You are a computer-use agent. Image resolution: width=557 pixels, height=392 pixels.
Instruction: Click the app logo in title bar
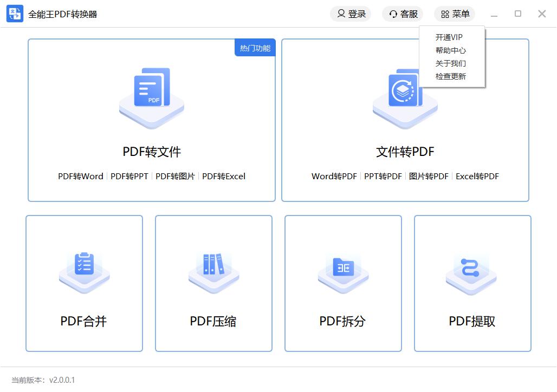(x=15, y=14)
